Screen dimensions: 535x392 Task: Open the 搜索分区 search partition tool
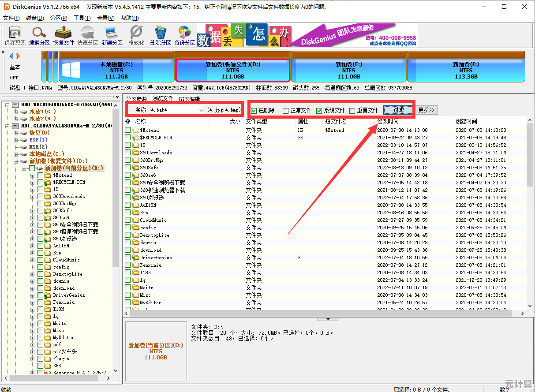click(x=39, y=35)
